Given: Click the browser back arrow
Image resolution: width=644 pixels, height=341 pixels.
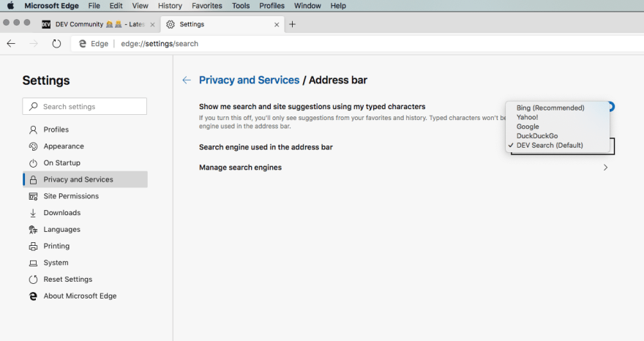Looking at the screenshot, I should coord(11,44).
